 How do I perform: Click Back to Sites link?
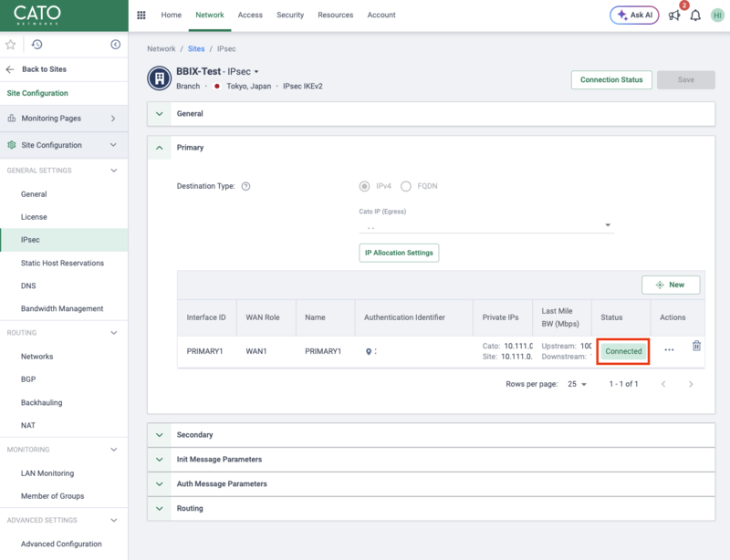tap(44, 69)
